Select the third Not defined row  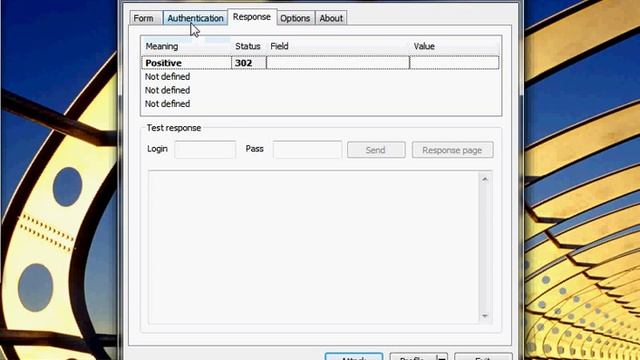[x=320, y=104]
